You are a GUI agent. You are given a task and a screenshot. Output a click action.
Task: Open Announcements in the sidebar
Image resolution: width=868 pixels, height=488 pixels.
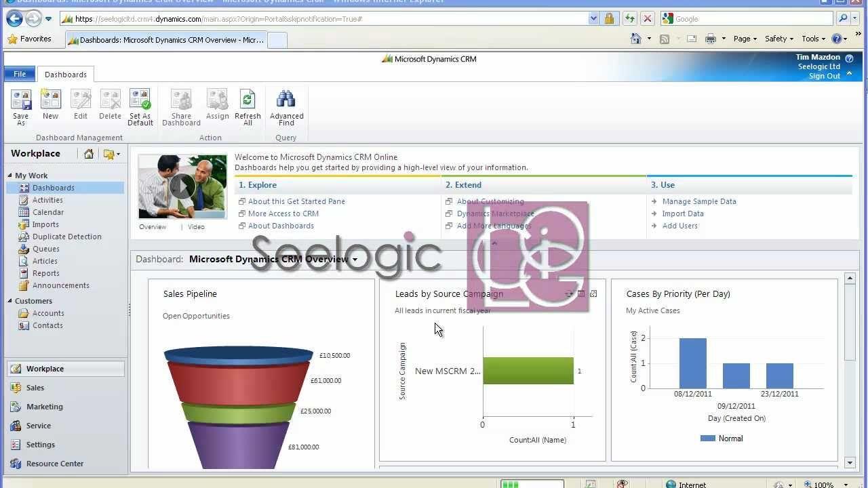(61, 285)
